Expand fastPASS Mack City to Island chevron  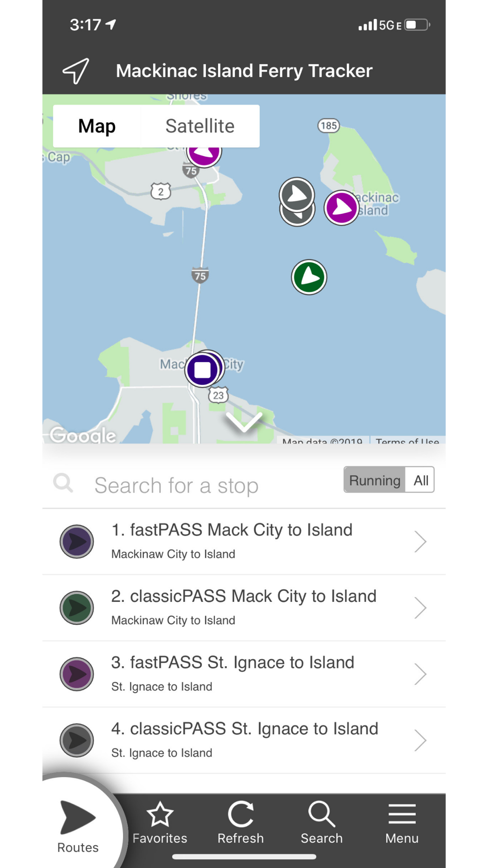pyautogui.click(x=420, y=541)
